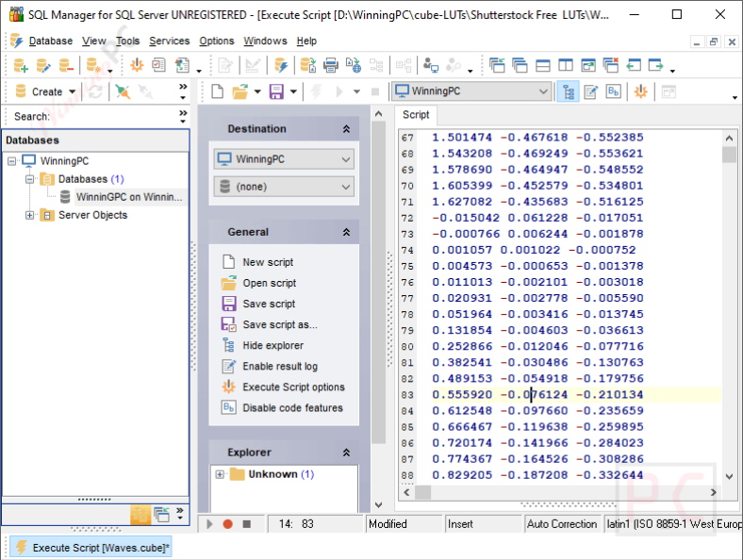
Task: Click the Edit database registration icon
Action: point(43,65)
